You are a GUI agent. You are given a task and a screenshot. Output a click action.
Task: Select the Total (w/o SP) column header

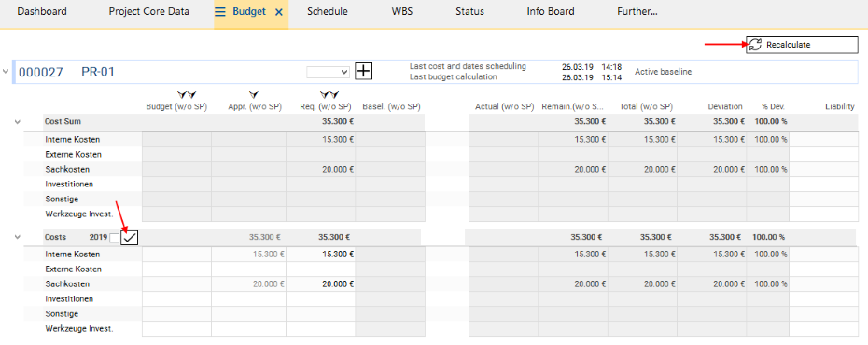[646, 106]
